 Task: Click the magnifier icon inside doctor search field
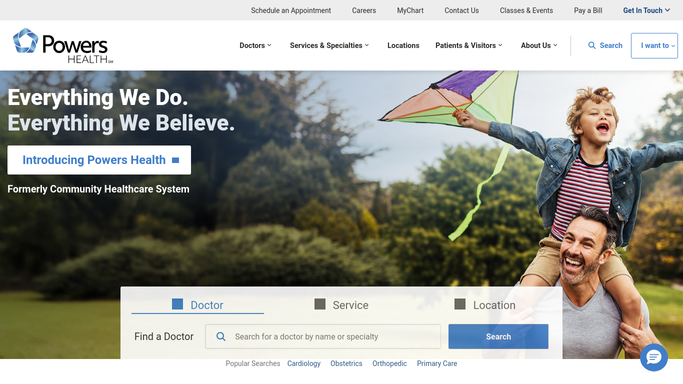(x=221, y=337)
